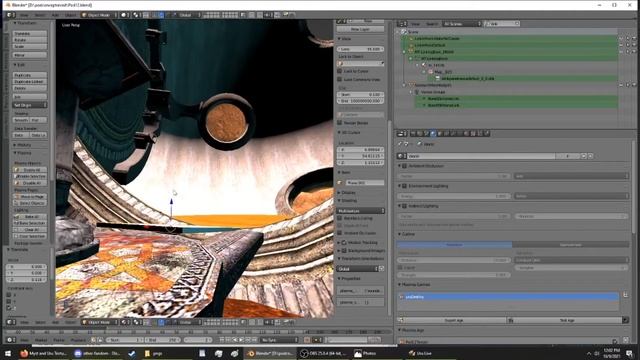Image resolution: width=640 pixels, height=360 pixels.
Task: Select the Approximate gather method tab
Action: click(x=571, y=244)
